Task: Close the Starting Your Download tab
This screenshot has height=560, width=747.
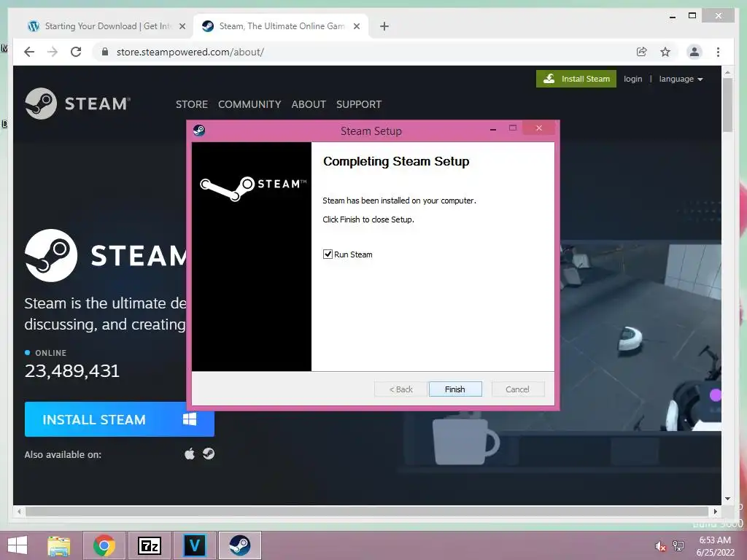Action: [x=182, y=26]
